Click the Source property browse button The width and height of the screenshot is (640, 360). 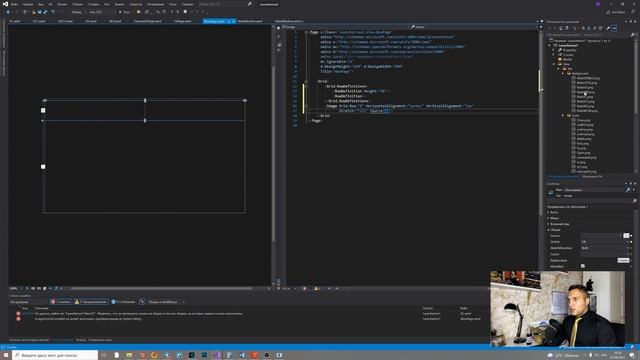(x=626, y=236)
